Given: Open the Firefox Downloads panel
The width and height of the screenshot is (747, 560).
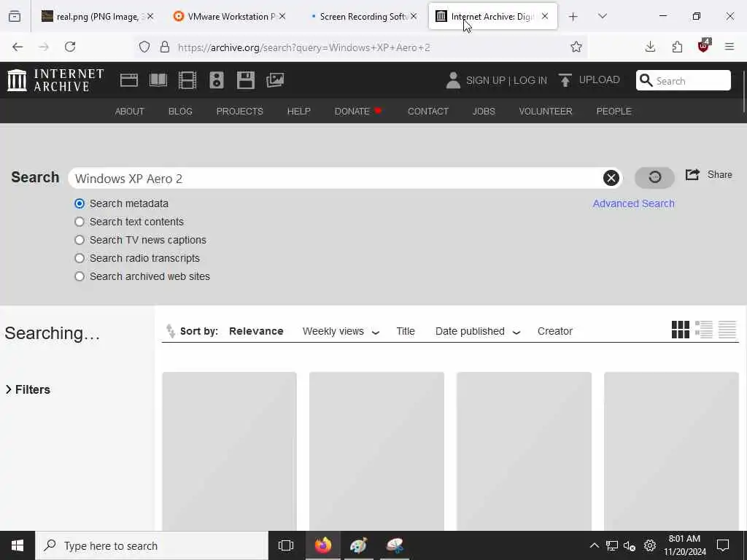Looking at the screenshot, I should (x=650, y=47).
